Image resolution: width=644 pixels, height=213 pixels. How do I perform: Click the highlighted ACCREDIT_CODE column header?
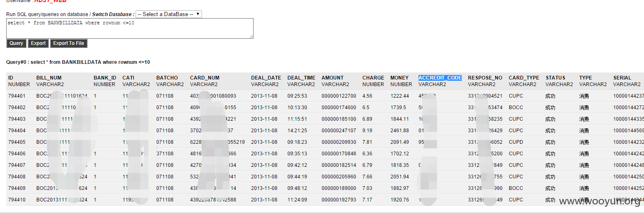(x=440, y=78)
